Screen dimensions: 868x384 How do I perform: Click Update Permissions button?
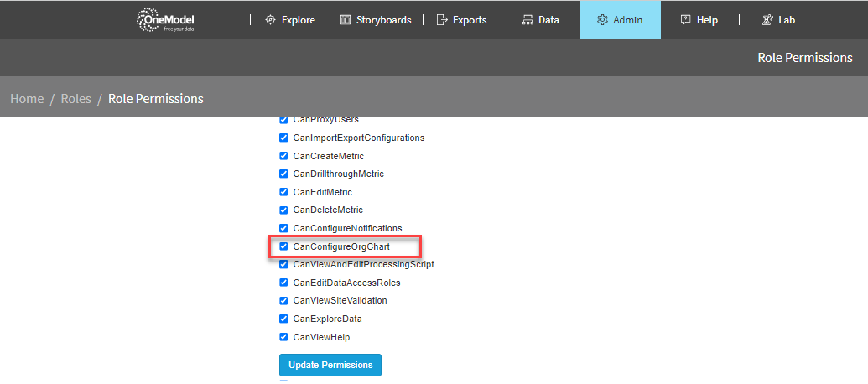click(x=330, y=366)
